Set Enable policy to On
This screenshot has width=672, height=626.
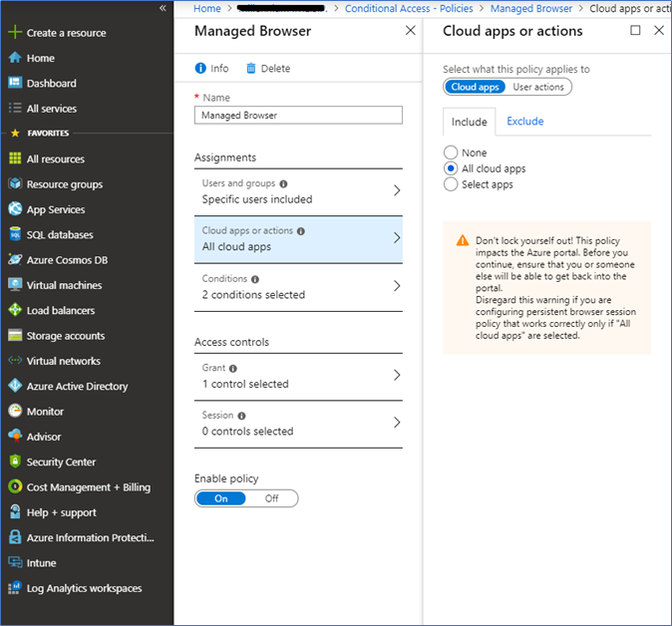tap(221, 498)
